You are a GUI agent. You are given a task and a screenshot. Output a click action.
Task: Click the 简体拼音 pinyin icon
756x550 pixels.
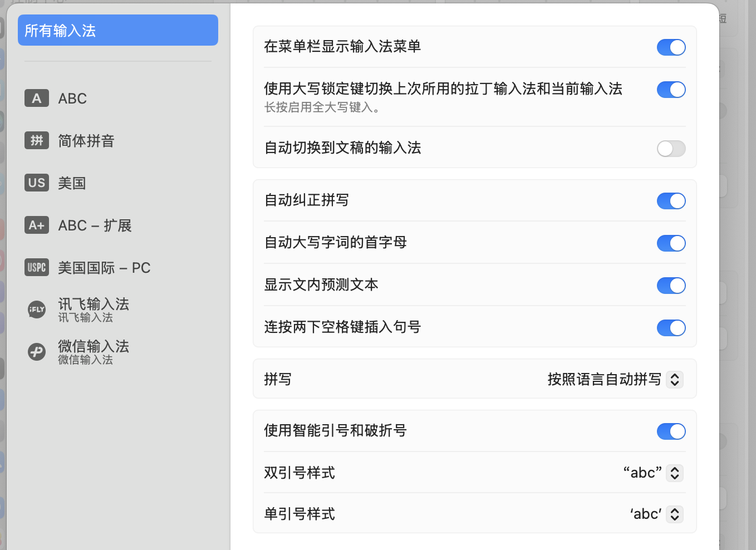pos(37,141)
